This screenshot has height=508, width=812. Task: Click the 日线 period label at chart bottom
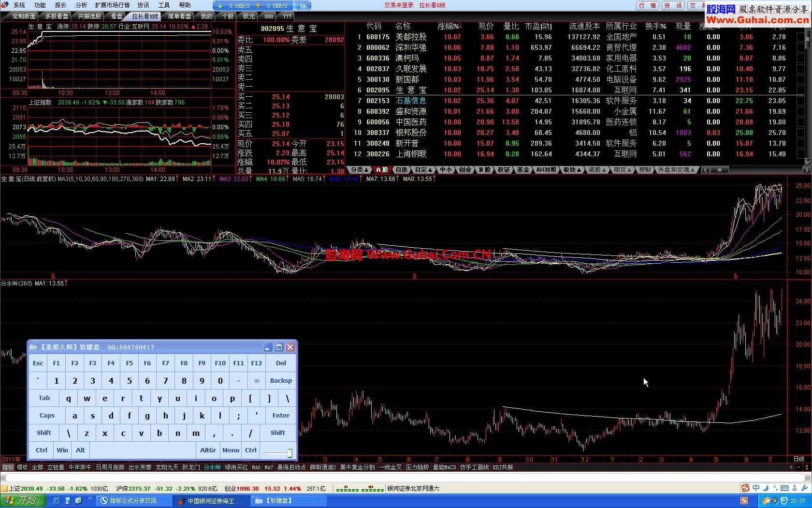[799, 459]
